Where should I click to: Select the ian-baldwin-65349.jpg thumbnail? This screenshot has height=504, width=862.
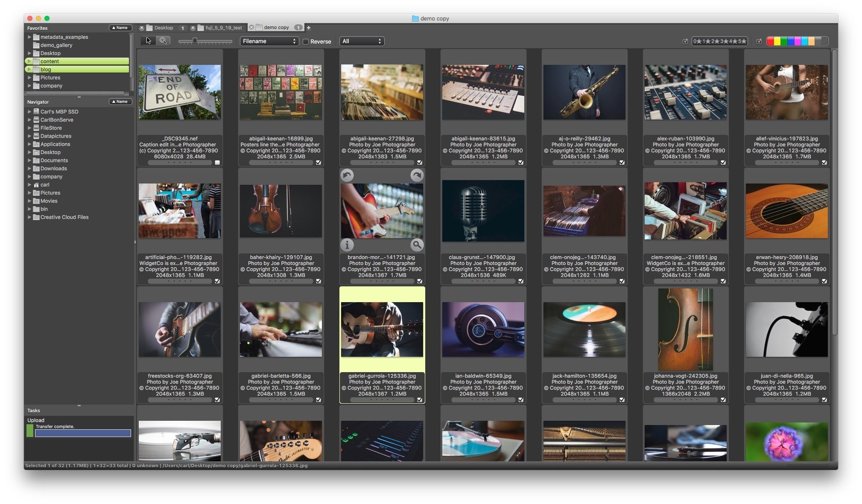point(483,329)
